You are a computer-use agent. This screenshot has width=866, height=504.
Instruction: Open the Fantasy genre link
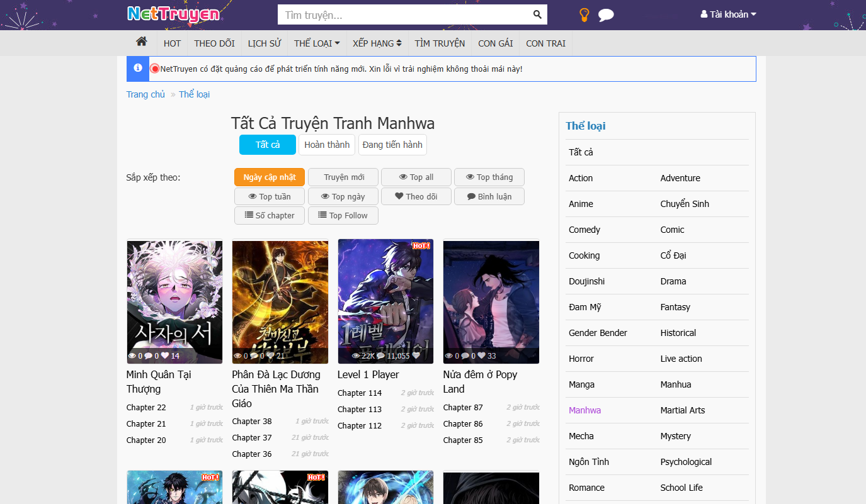pyautogui.click(x=675, y=307)
